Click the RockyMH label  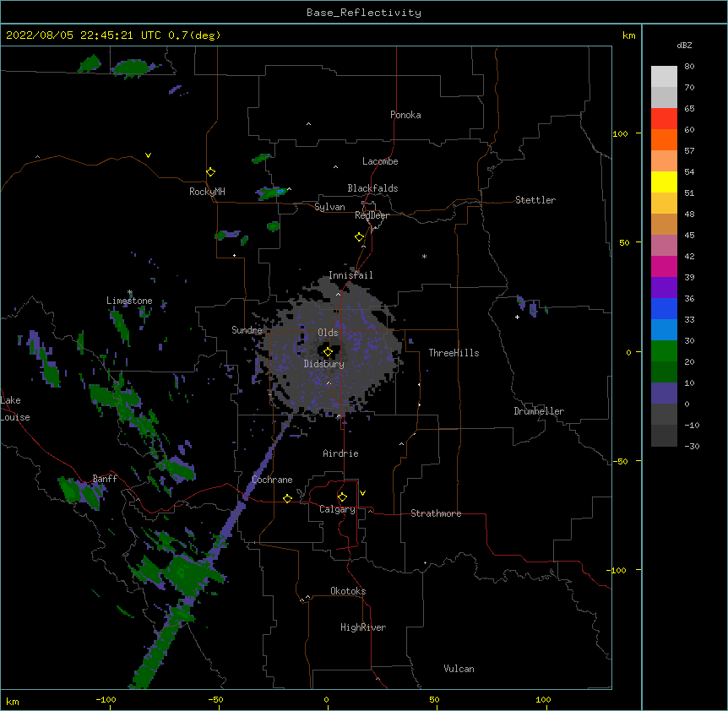click(x=207, y=192)
